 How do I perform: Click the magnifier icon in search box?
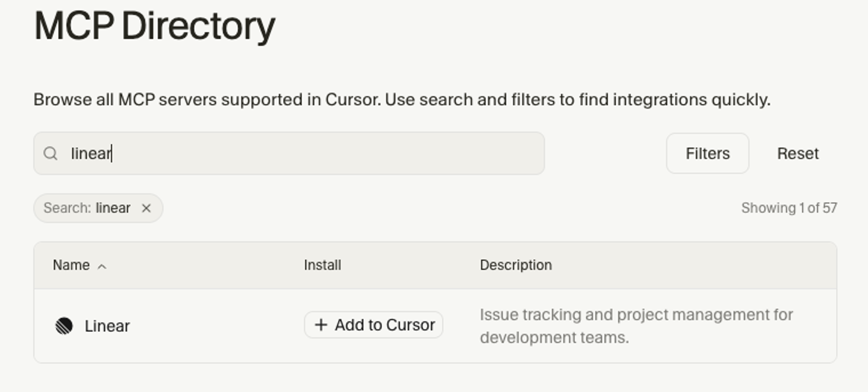point(51,154)
